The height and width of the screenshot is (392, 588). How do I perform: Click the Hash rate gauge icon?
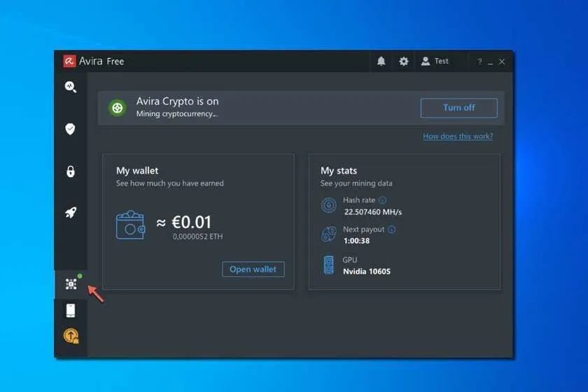329,206
